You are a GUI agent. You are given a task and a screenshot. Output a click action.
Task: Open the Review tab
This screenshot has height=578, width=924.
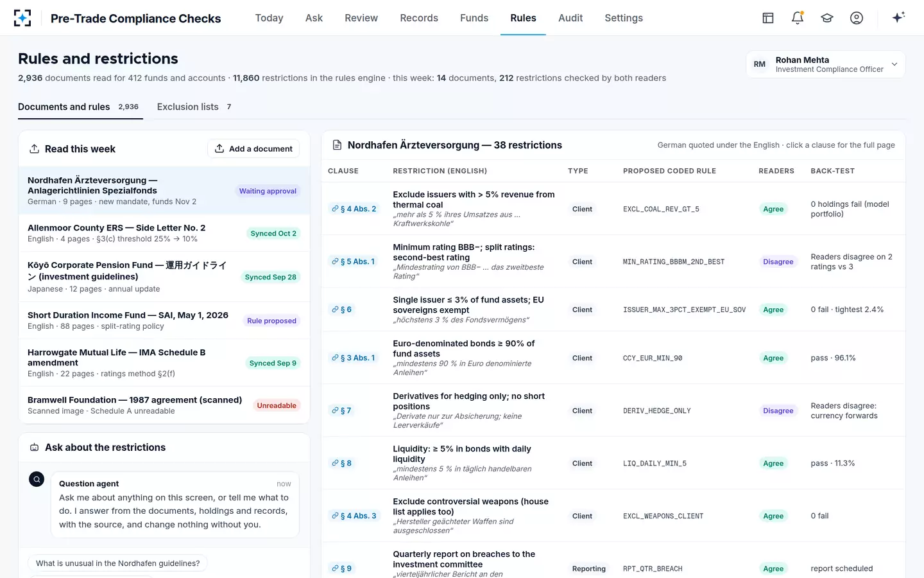point(361,18)
